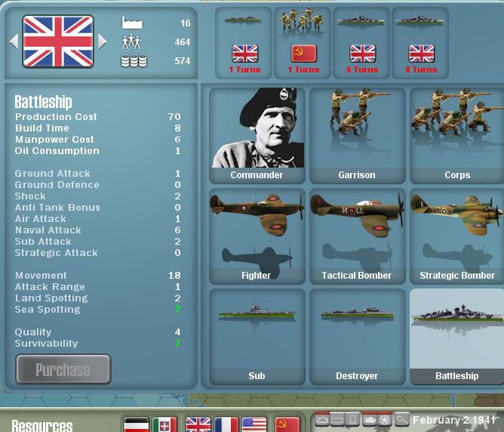This screenshot has height=432, width=504.
Task: Pick the Corps unit card
Action: click(456, 136)
